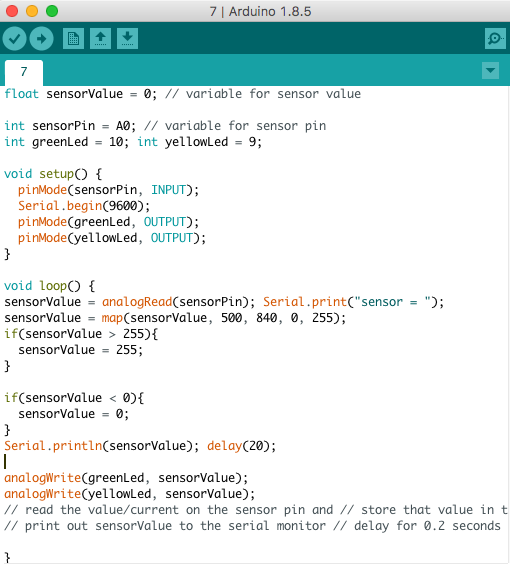Click comment 'read the value/current on the sensor pin'
Screen dimensions: 510x564
(165, 510)
